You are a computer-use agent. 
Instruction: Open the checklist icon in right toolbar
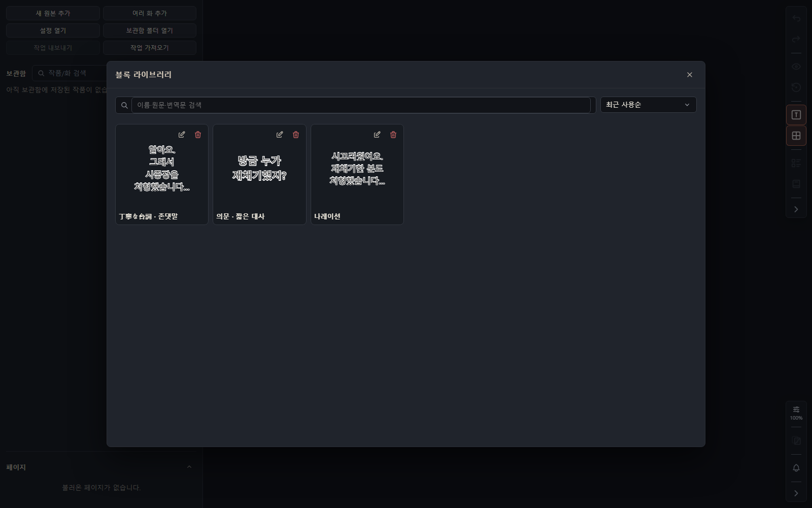click(x=796, y=163)
